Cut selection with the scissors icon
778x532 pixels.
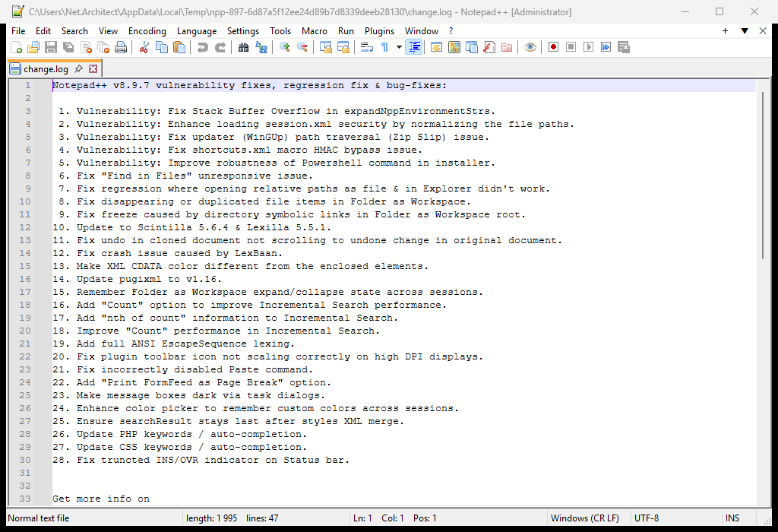(x=144, y=48)
